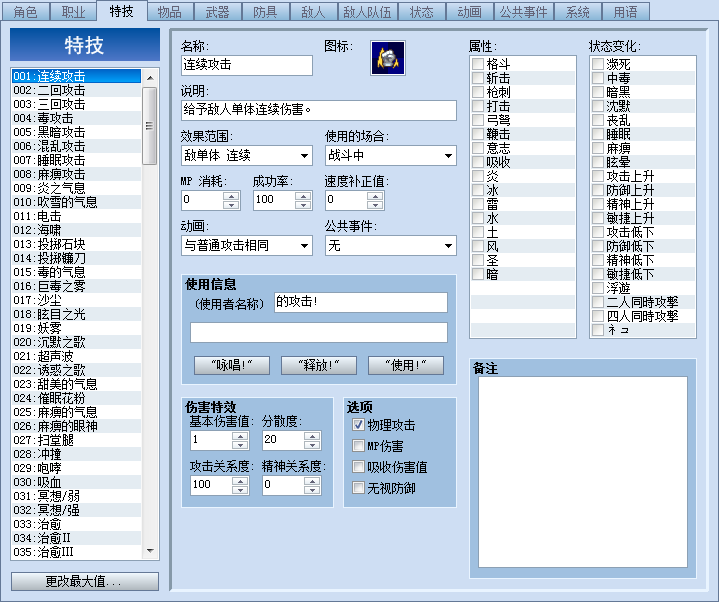Increase 速度补正值 with the up arrow
This screenshot has height=602, width=719.
click(x=375, y=196)
